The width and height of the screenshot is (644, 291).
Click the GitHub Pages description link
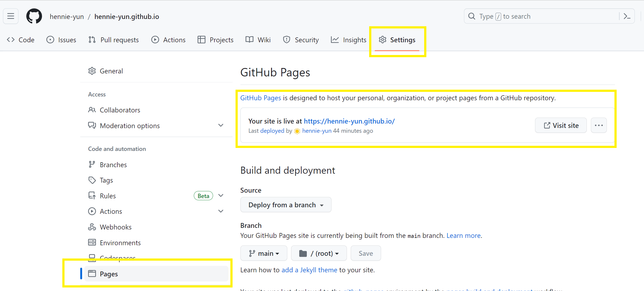(x=261, y=98)
